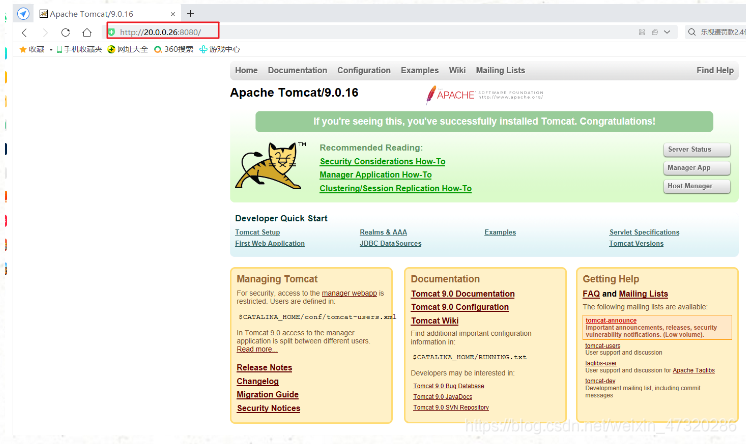The height and width of the screenshot is (444, 746).
Task: Open the 网址大全 bookmark
Action: click(128, 49)
